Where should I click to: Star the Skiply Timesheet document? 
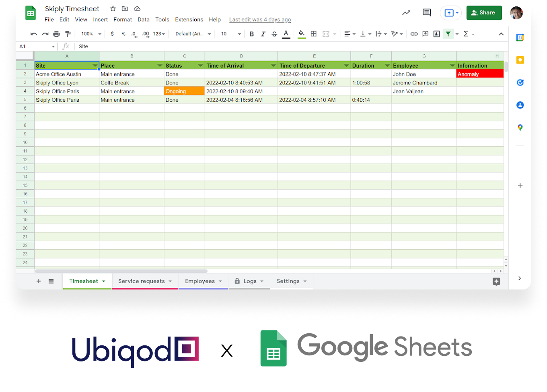pyautogui.click(x=113, y=8)
